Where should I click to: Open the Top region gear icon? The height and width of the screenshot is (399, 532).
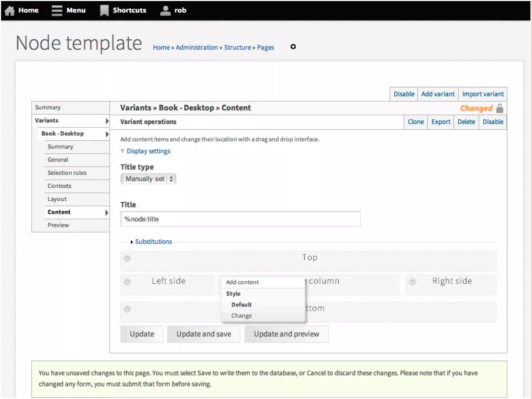click(x=127, y=258)
